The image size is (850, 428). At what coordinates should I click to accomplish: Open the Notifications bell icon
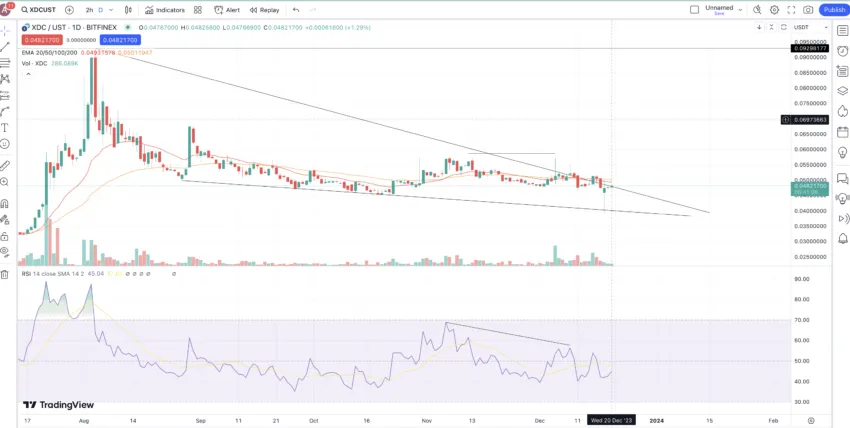[842, 238]
